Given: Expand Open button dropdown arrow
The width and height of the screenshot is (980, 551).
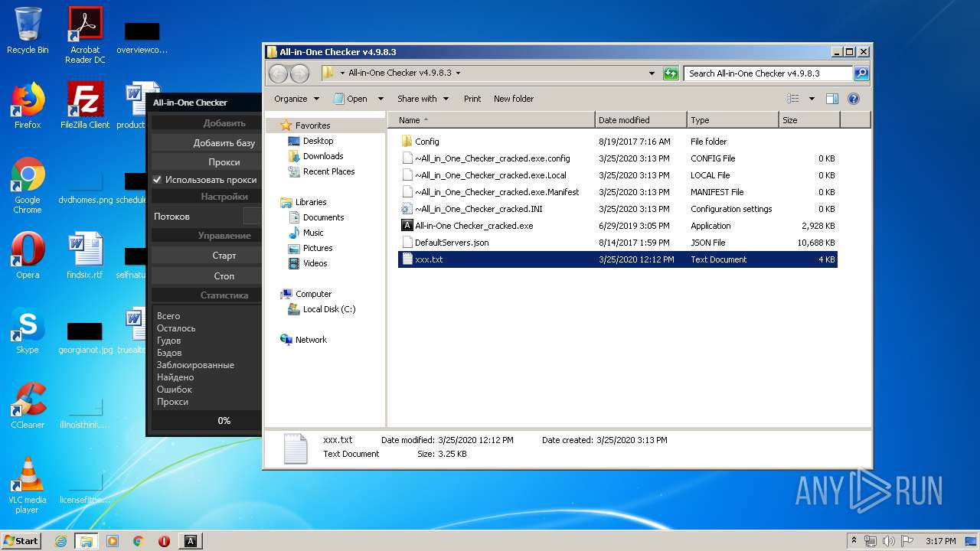Looking at the screenshot, I should pos(381,99).
